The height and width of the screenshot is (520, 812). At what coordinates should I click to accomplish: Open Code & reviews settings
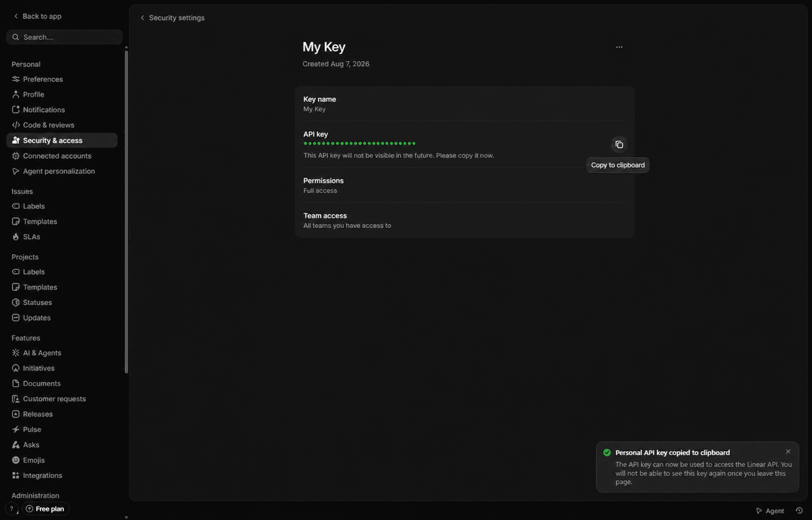(x=62, y=125)
